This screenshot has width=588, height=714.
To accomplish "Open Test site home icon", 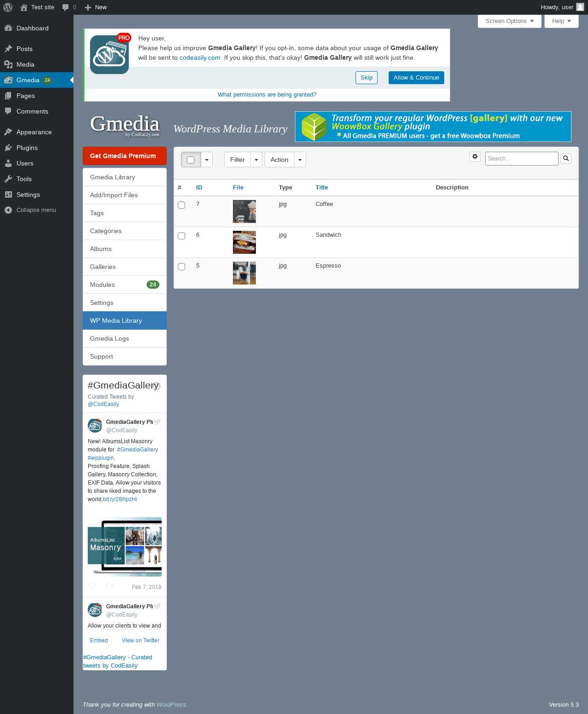I will click(24, 7).
